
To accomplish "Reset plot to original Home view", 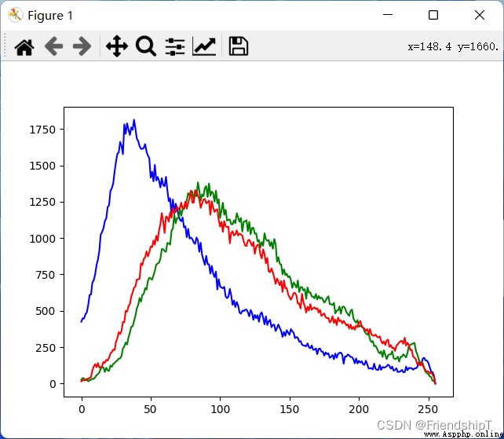I will click(24, 47).
